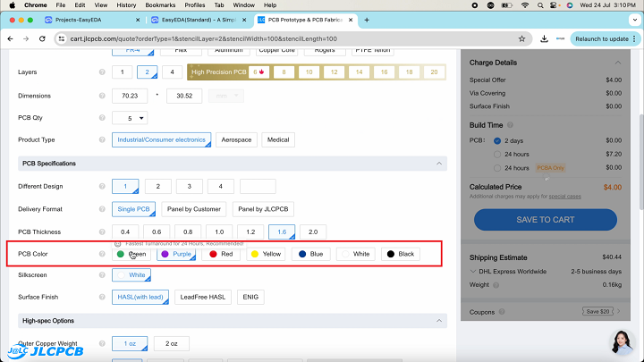
Task: Click the Silkscreen help icon
Action: 102,275
